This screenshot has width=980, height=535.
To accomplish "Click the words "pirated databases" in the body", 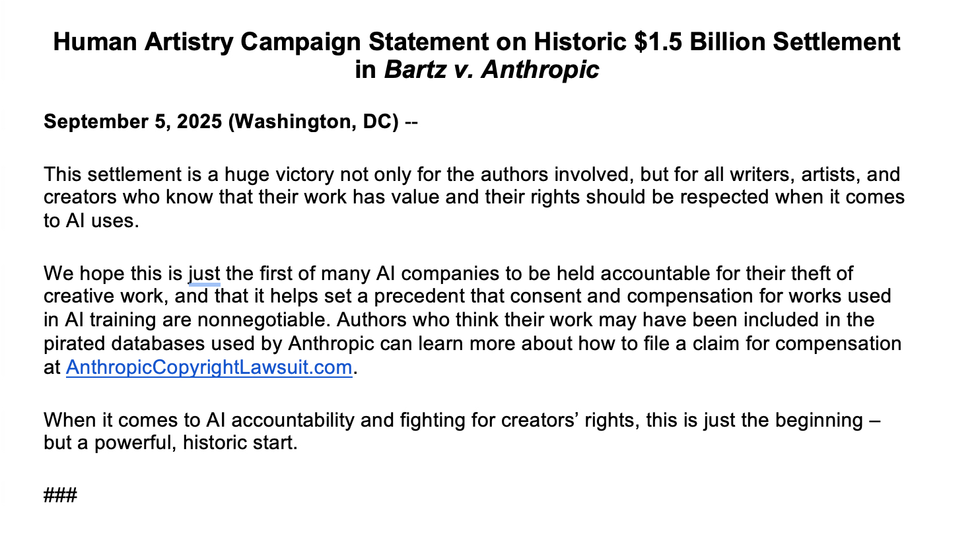I will (122, 343).
